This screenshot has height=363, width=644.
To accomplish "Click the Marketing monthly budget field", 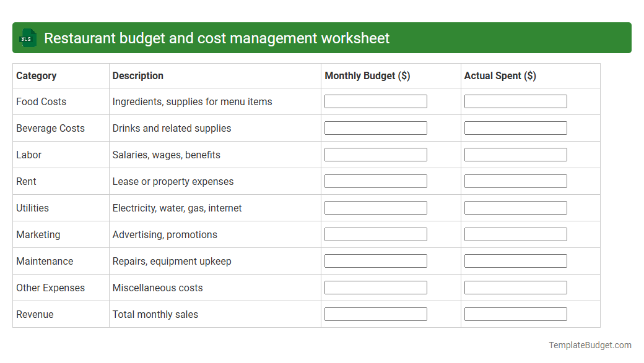I will [375, 234].
